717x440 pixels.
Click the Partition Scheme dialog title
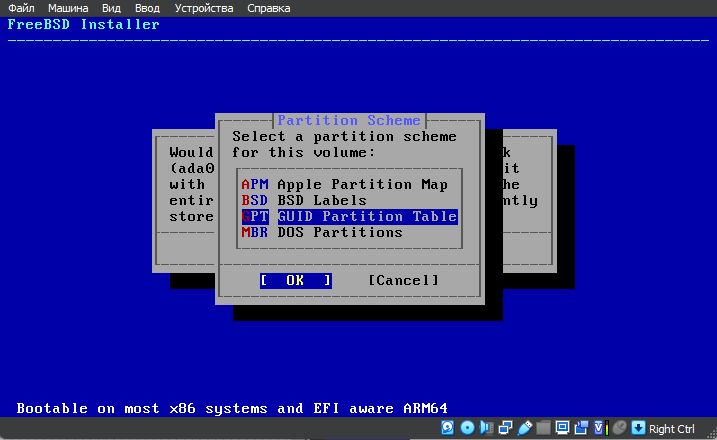point(349,120)
